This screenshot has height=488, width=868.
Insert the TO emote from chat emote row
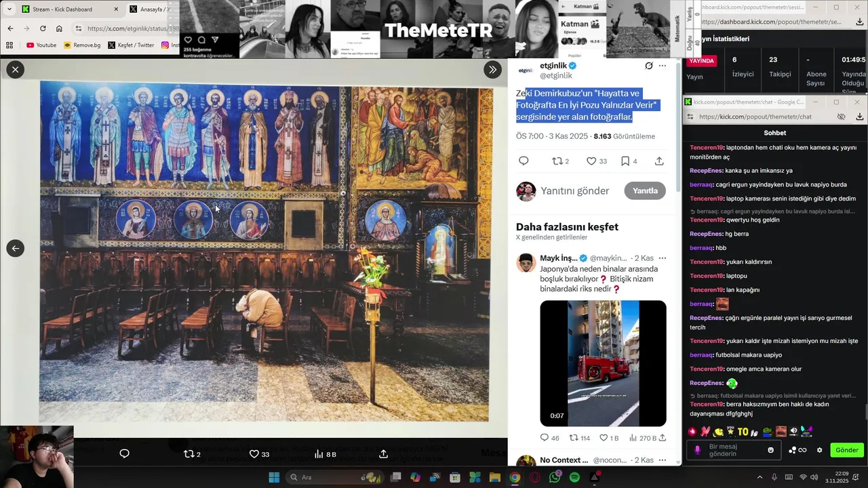point(743,431)
